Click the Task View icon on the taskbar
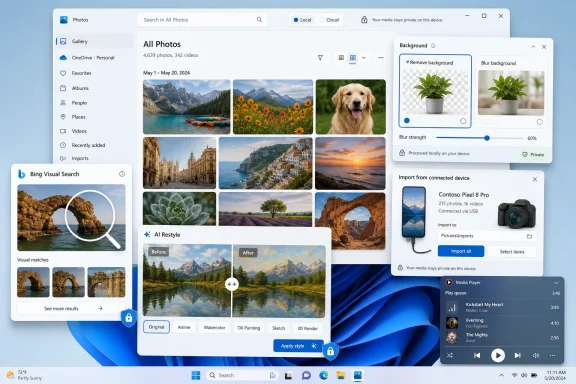The height and width of the screenshot is (384, 576). [288, 376]
